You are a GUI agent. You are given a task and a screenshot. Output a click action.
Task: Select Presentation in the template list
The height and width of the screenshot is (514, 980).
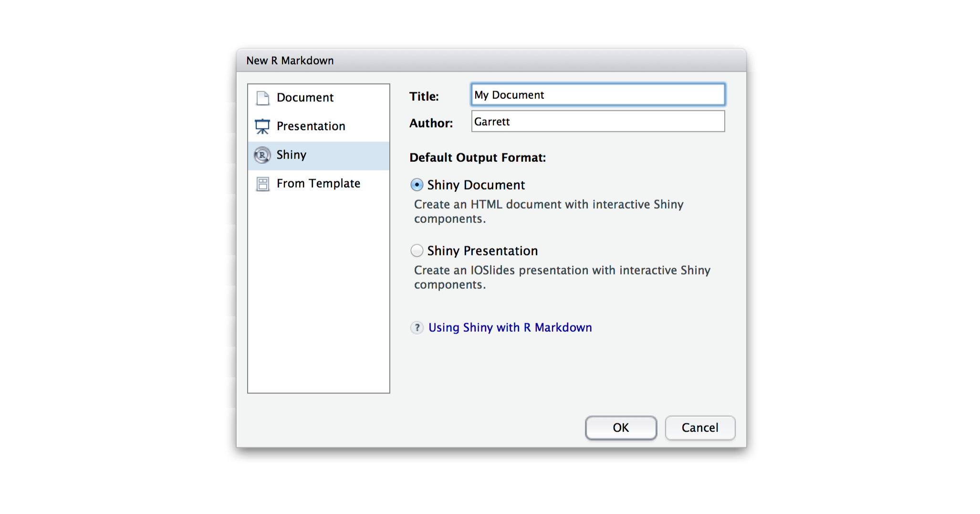coord(310,126)
